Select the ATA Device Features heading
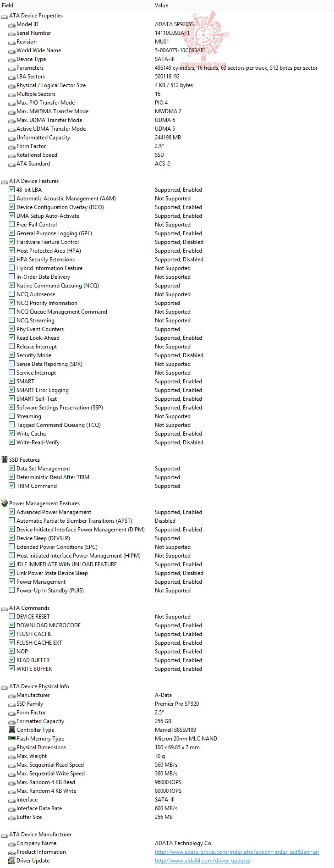The image size is (334, 868). click(x=34, y=181)
